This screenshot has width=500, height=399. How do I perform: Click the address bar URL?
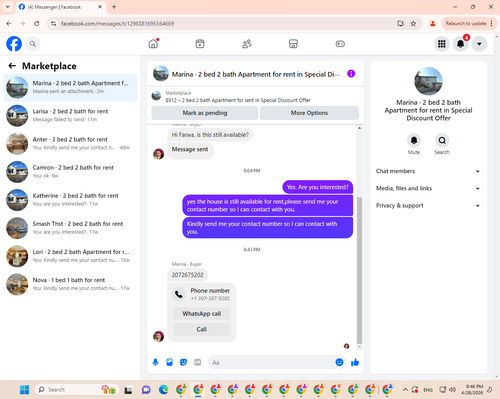(x=117, y=23)
